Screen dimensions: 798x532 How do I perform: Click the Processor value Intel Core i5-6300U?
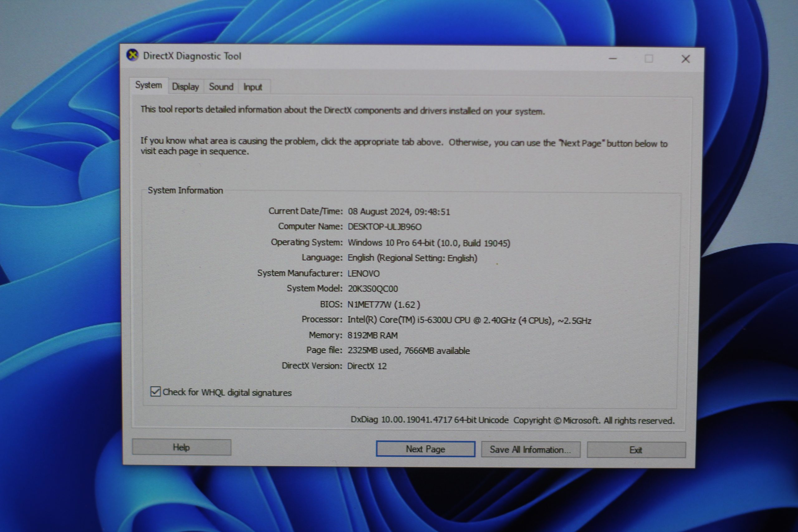(469, 320)
